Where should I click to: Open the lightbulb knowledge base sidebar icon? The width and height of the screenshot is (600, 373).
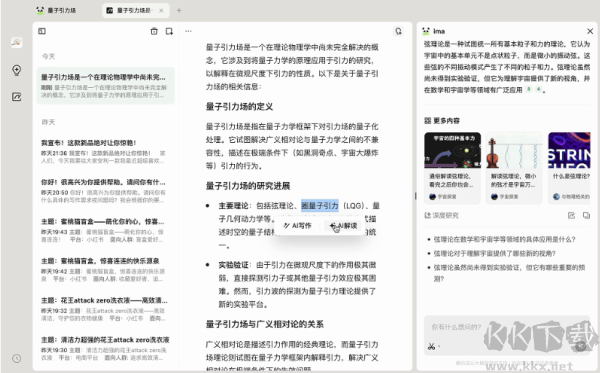(x=16, y=70)
